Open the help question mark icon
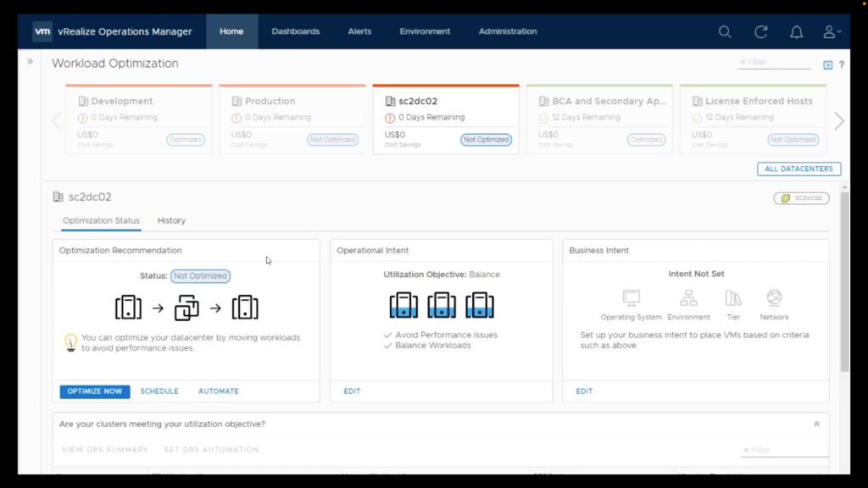The width and height of the screenshot is (868, 488). tap(842, 64)
